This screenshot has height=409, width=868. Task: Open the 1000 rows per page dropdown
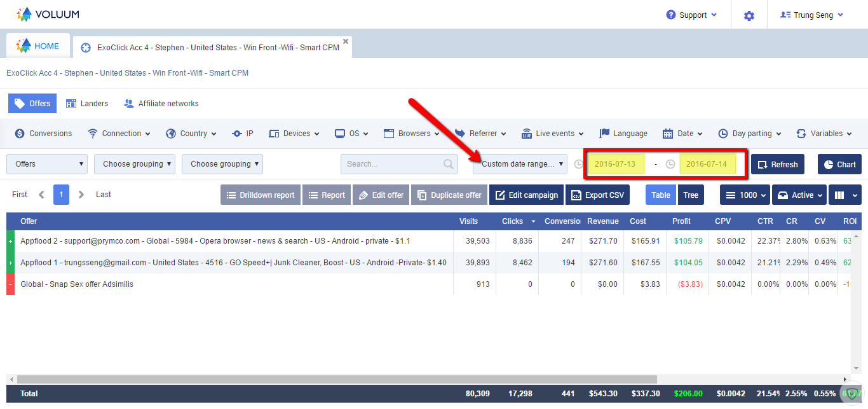click(x=745, y=195)
